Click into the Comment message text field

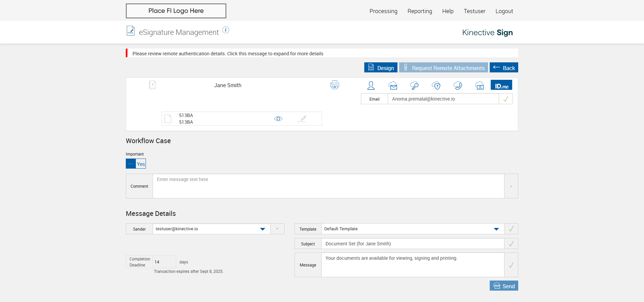click(x=328, y=186)
